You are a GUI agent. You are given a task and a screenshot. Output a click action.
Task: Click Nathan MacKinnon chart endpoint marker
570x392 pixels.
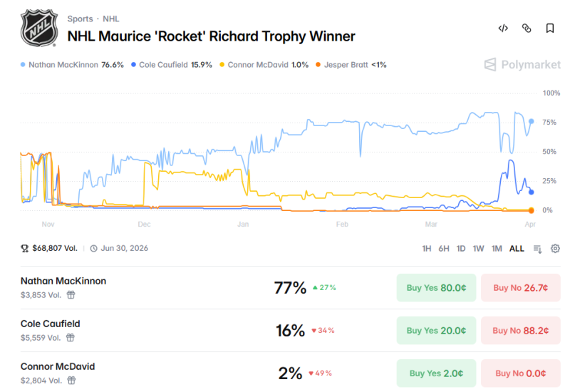click(x=532, y=121)
